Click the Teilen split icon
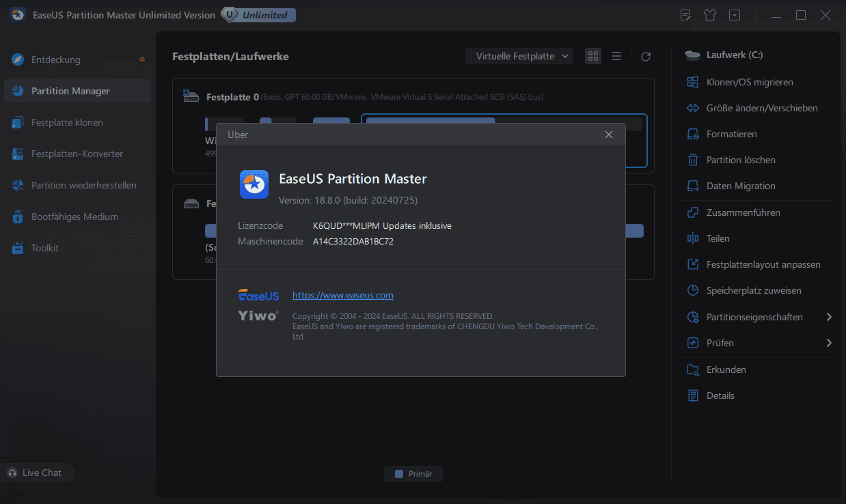 (x=693, y=238)
